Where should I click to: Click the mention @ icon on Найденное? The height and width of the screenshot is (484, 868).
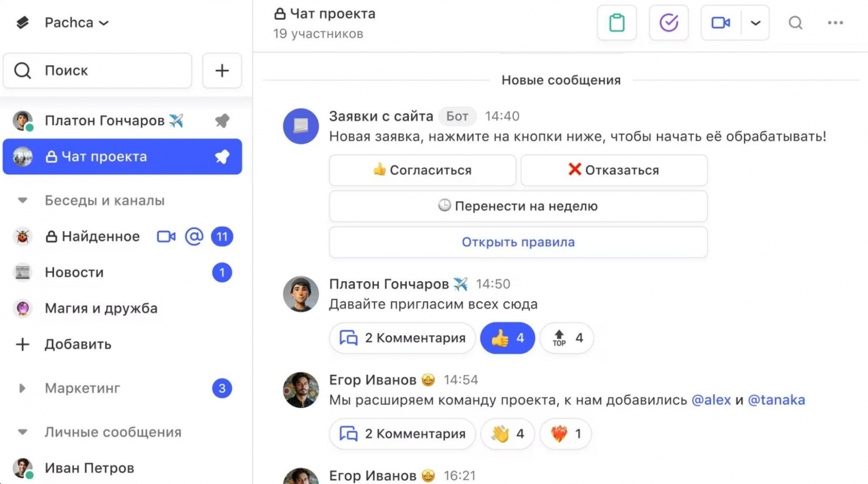point(194,237)
